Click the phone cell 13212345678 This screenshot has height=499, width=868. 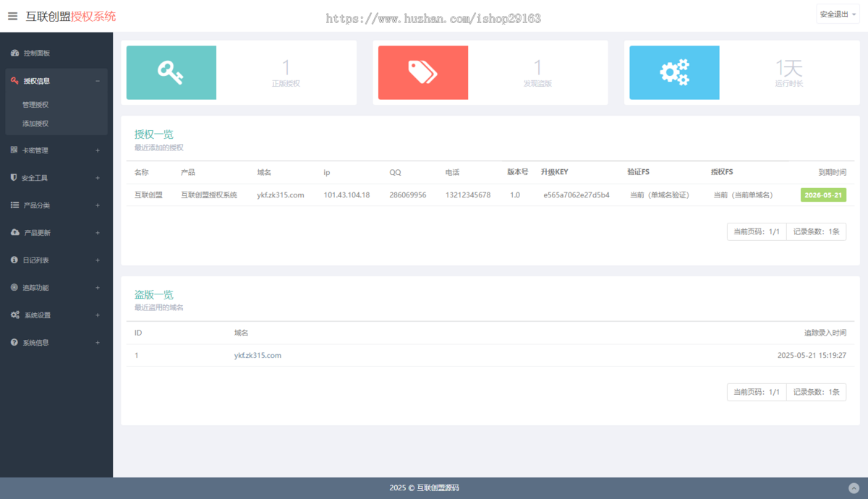pos(468,195)
